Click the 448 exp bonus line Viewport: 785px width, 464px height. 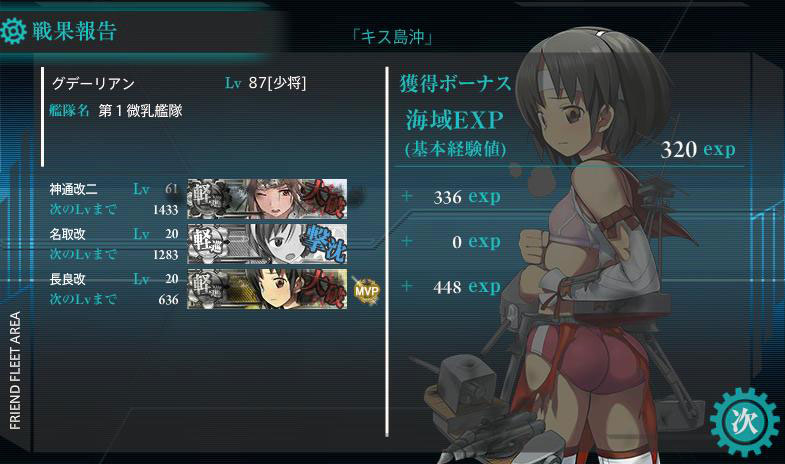tap(467, 287)
